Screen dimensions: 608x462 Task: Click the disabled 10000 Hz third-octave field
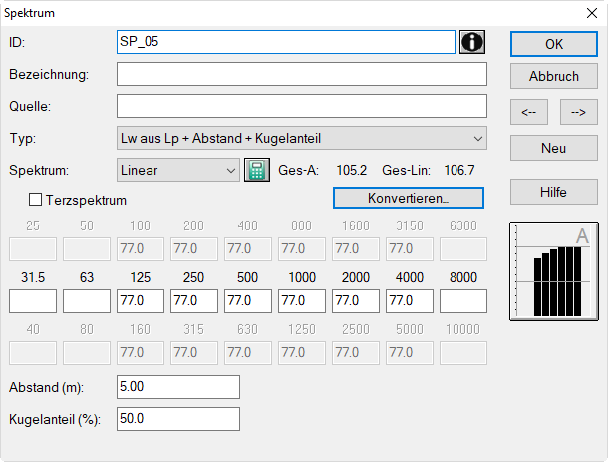[x=463, y=353]
